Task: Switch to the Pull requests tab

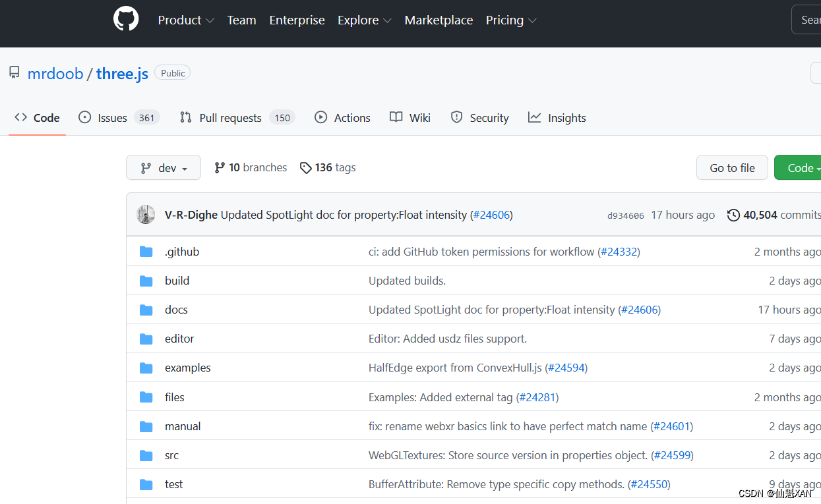Action: (237, 118)
